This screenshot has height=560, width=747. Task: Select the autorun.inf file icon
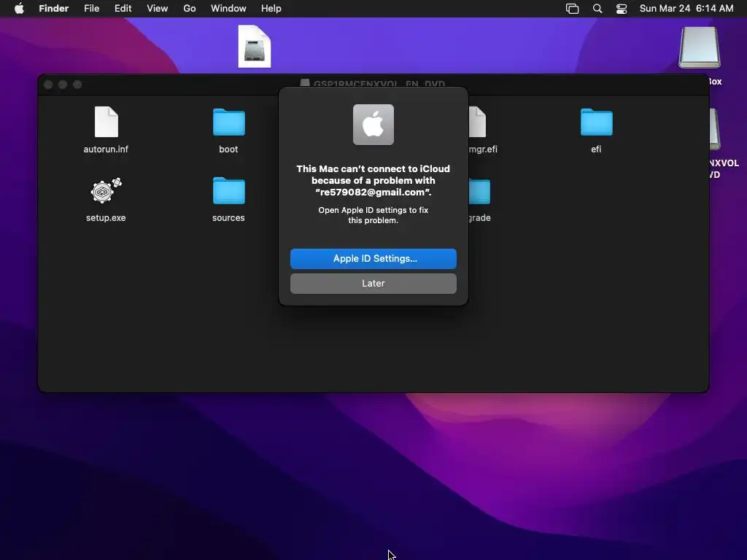tap(107, 122)
